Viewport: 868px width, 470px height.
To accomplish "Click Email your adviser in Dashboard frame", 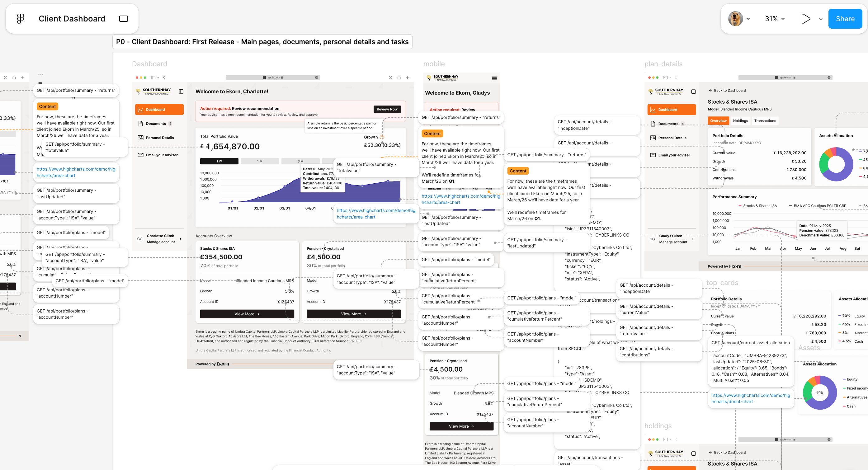I will click(158, 155).
